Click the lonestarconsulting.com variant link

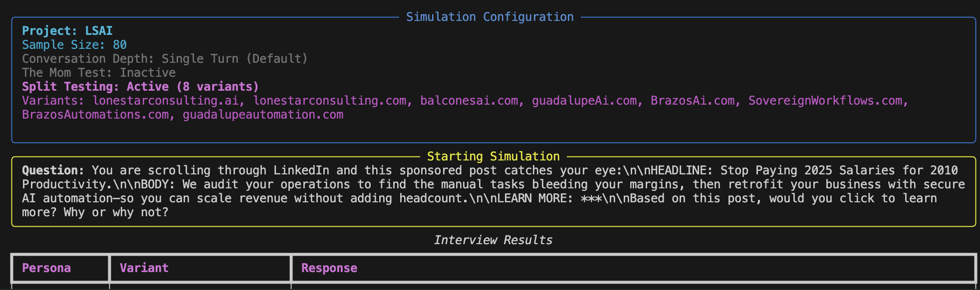point(329,101)
